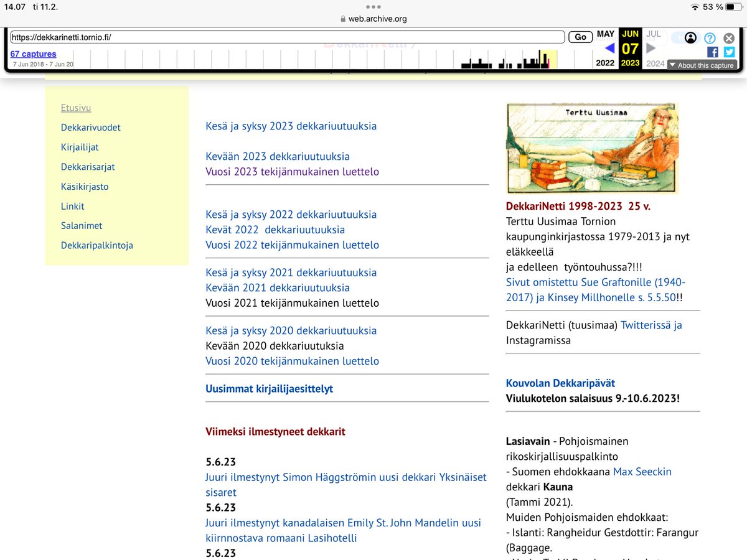Open Emily St. John Mandel Lasihotelli news link
The height and width of the screenshot is (560, 747).
click(x=344, y=530)
